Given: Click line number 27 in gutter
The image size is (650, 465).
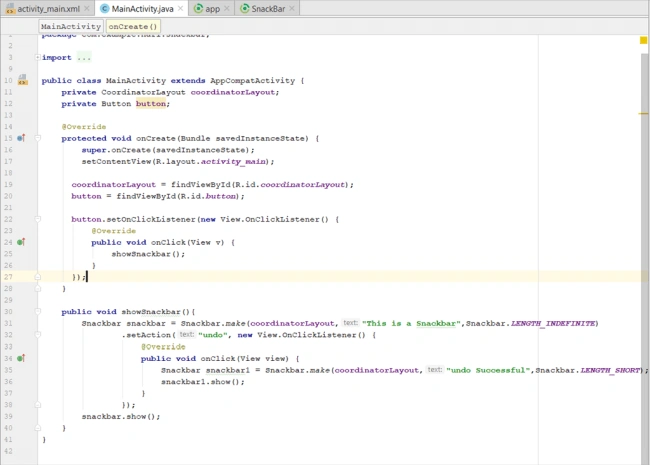Looking at the screenshot, I should tap(8, 277).
